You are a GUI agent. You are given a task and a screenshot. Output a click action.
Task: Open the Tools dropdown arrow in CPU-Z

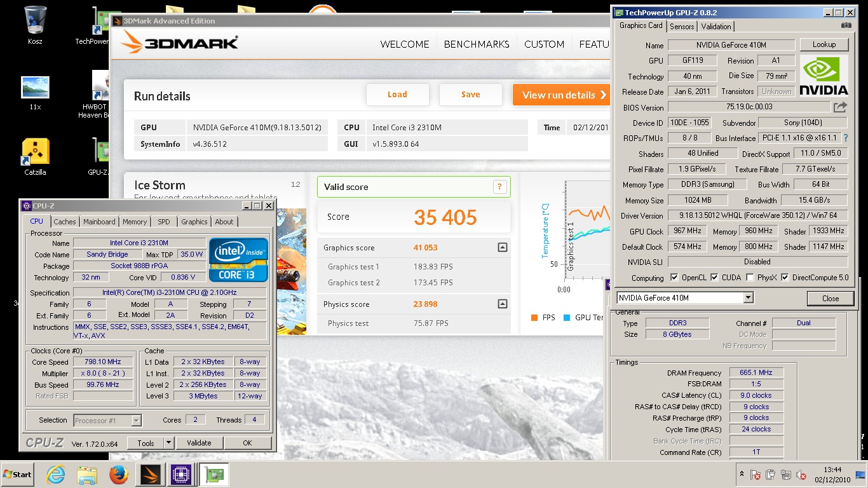point(168,443)
